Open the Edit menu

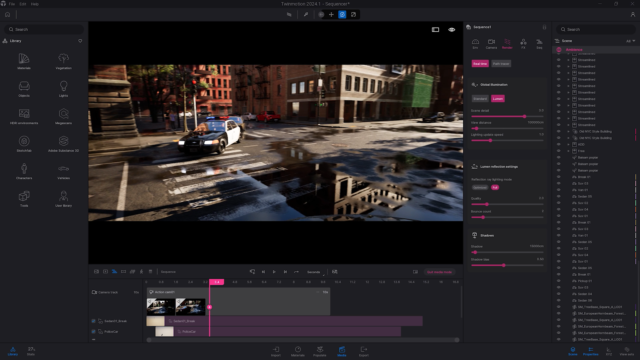click(x=23, y=4)
